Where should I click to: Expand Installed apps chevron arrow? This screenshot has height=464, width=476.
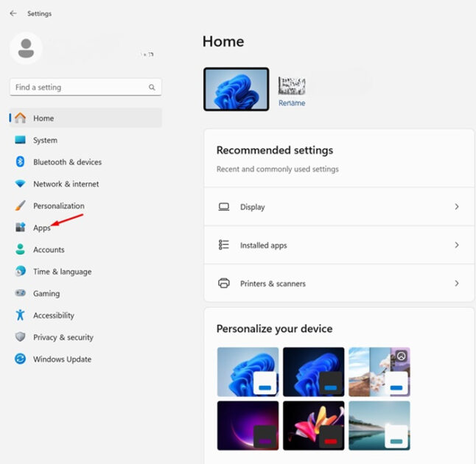[x=457, y=245]
